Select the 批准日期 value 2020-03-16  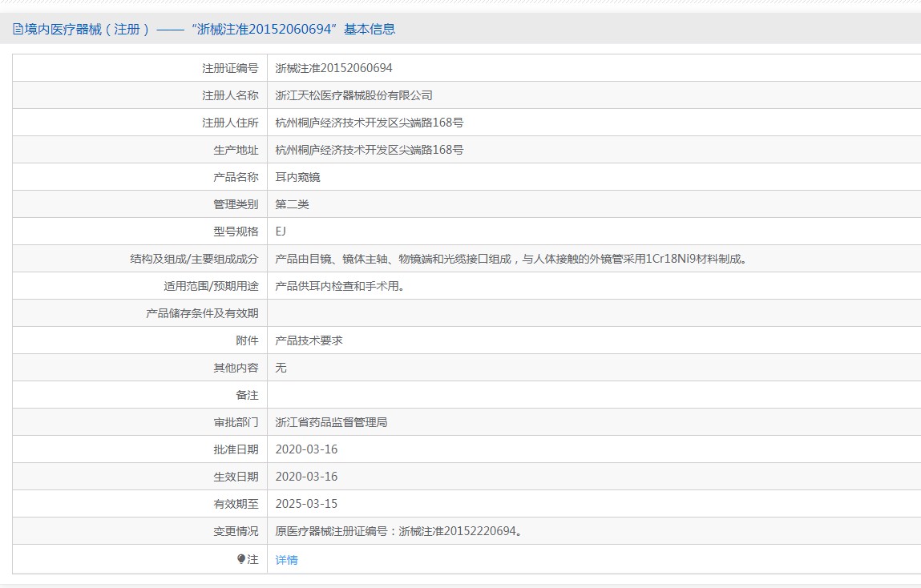(306, 449)
